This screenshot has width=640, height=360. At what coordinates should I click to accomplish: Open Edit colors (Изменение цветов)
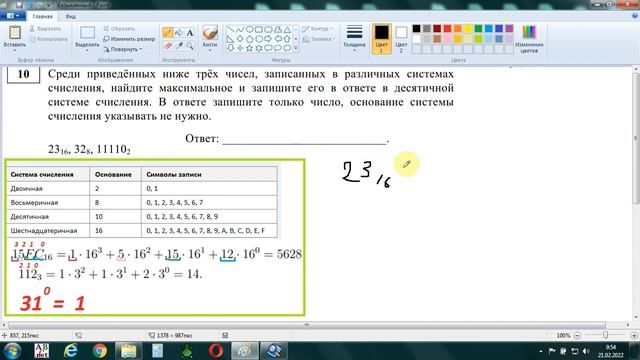529,39
